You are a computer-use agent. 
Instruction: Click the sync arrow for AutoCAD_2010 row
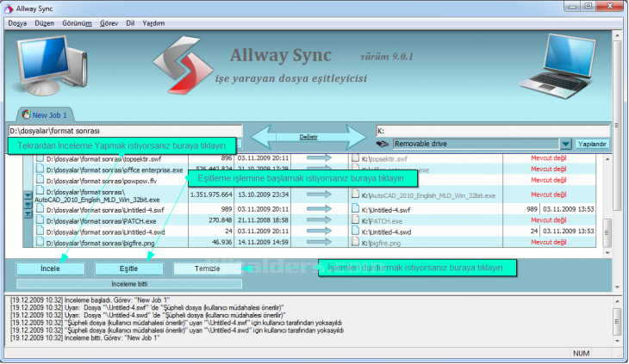[319, 194]
